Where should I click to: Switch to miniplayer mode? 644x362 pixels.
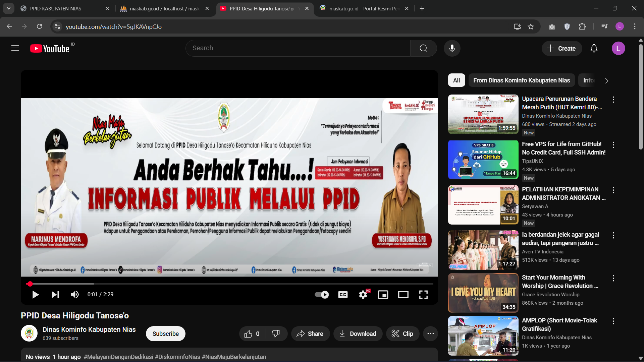(x=383, y=295)
